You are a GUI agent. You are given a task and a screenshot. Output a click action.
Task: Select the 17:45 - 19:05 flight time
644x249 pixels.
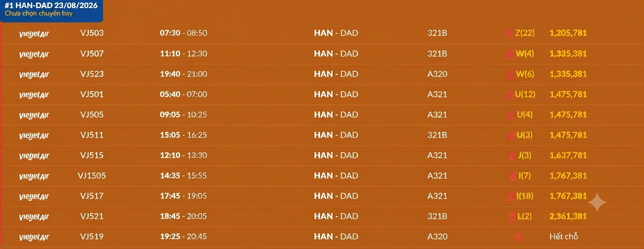pos(183,196)
